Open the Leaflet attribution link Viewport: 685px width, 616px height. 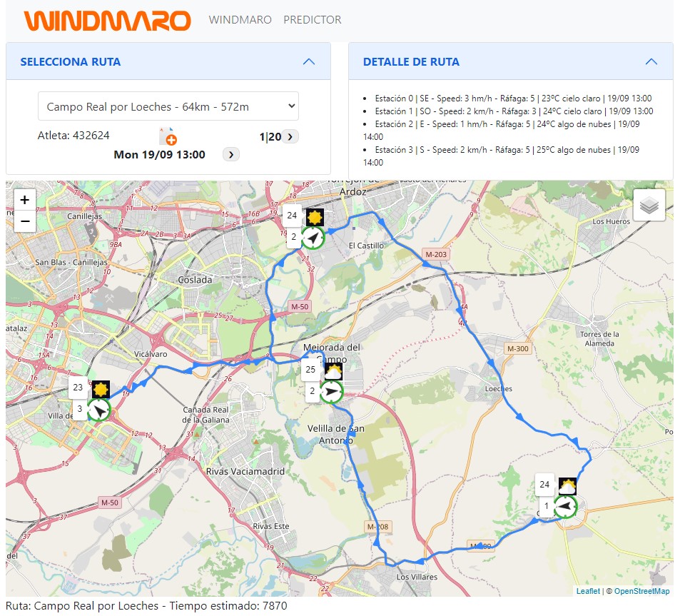coord(588,591)
